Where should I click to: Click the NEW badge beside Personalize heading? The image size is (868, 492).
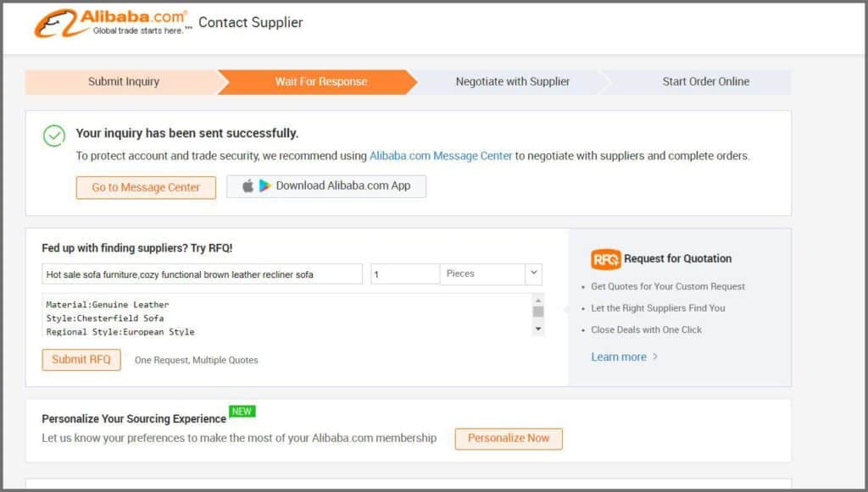tap(242, 412)
